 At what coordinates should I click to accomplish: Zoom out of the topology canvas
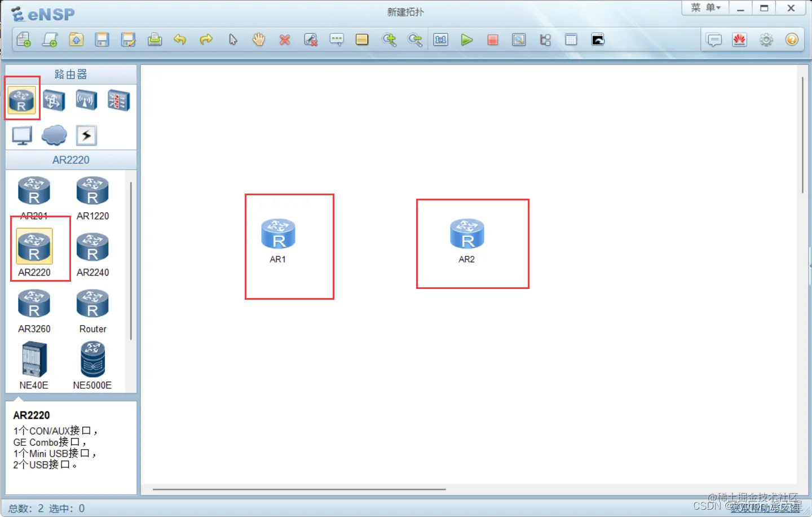(415, 40)
